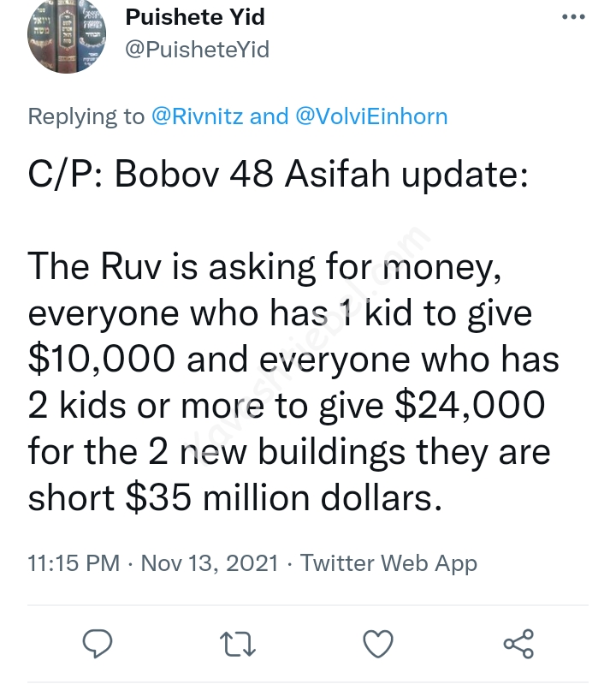Click the 11:15 PM timestamp
Screen dimensions: 616x684
pos(74,562)
